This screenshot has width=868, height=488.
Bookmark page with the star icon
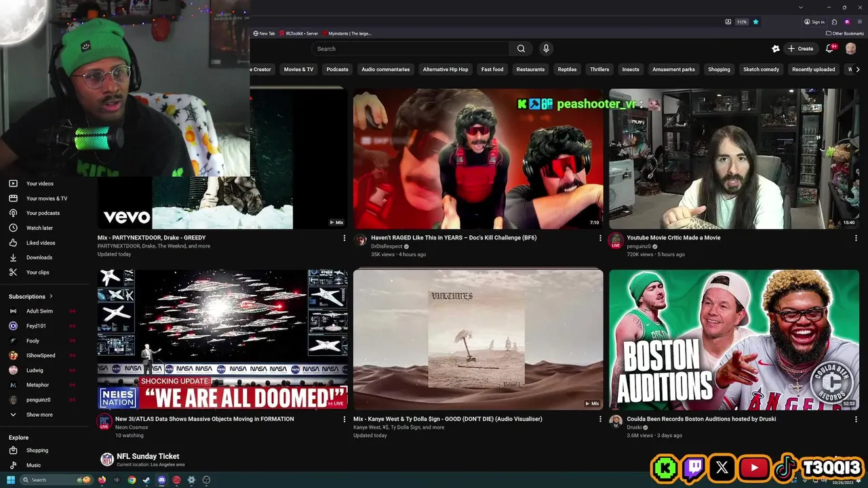point(755,22)
